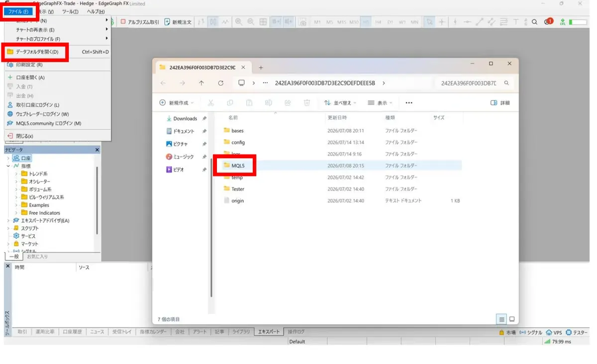Select the tile windows grid icon
This screenshot has height=364, width=597.
click(x=263, y=22)
